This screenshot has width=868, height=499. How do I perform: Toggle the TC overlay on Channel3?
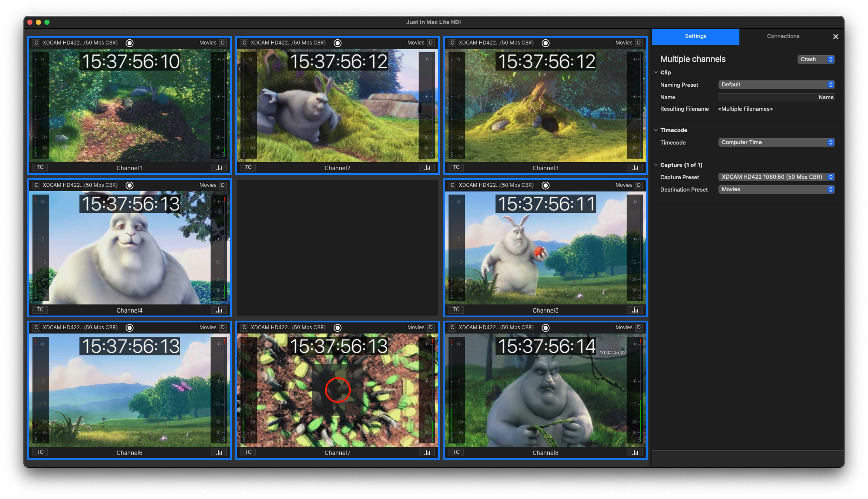click(x=456, y=167)
